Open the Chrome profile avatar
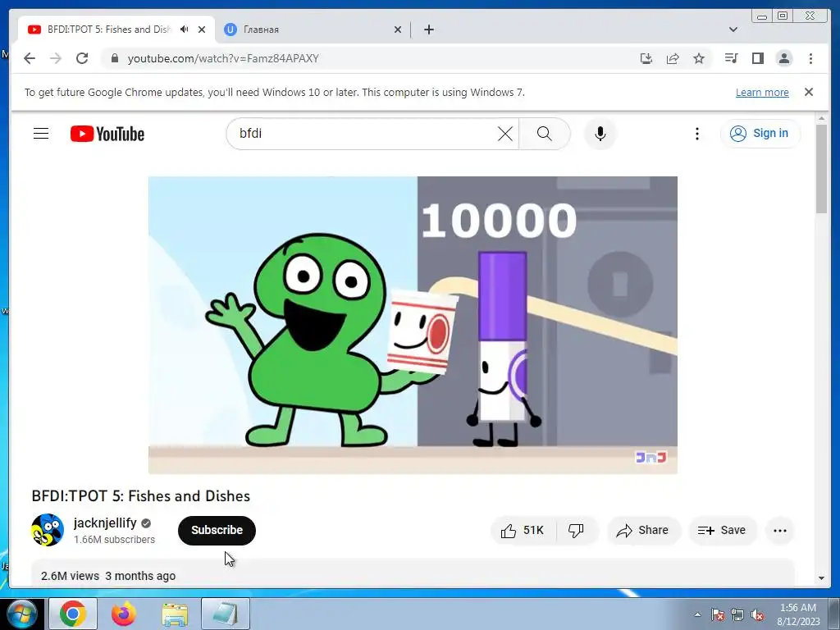840x630 pixels. pos(783,58)
